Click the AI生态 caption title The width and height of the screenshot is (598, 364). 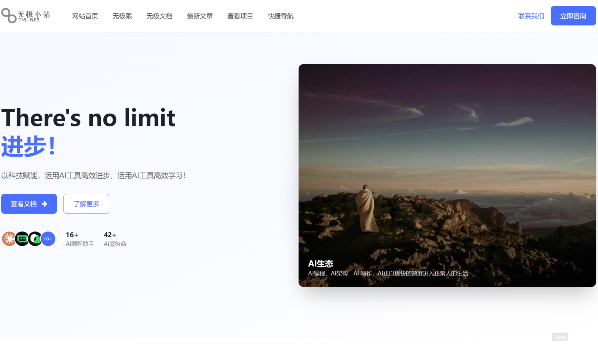(x=321, y=263)
